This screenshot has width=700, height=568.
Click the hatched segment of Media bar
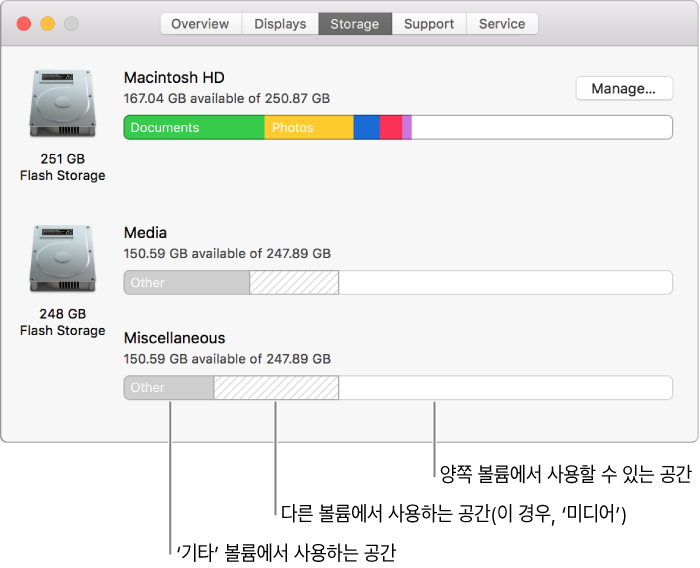(x=294, y=283)
